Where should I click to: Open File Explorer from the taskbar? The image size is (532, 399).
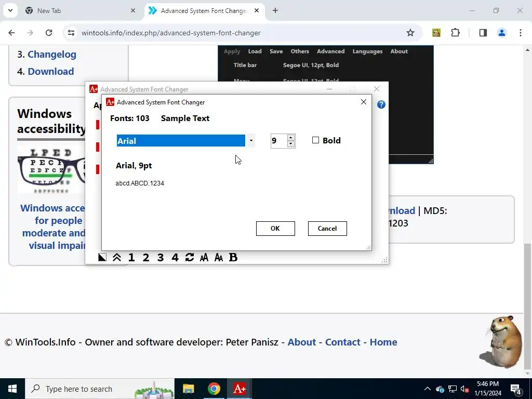tap(188, 389)
